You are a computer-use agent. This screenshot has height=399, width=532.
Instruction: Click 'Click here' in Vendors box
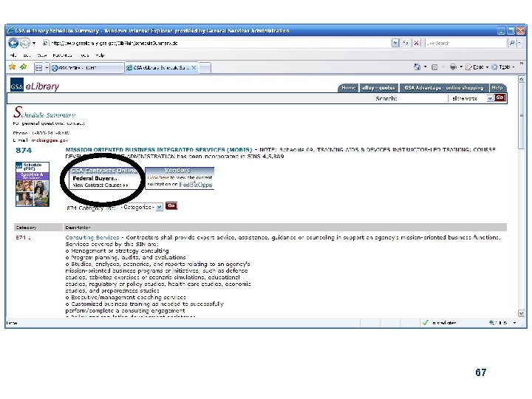click(x=158, y=177)
